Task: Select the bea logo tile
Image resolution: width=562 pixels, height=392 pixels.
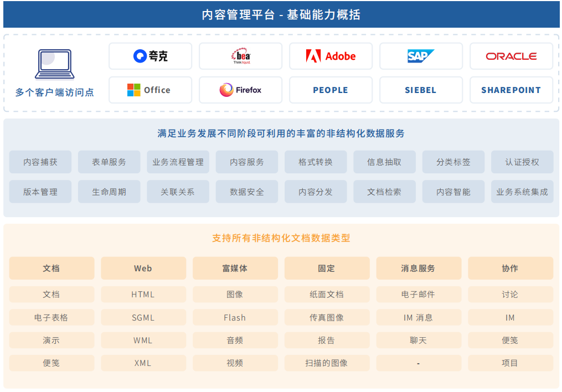Action: click(x=240, y=56)
